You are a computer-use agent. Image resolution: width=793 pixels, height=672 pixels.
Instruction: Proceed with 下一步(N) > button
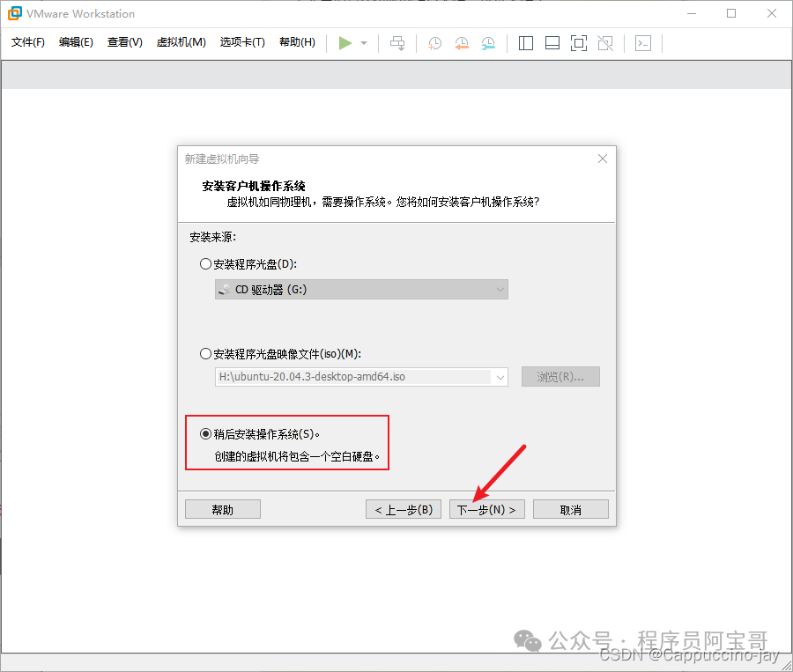[486, 510]
